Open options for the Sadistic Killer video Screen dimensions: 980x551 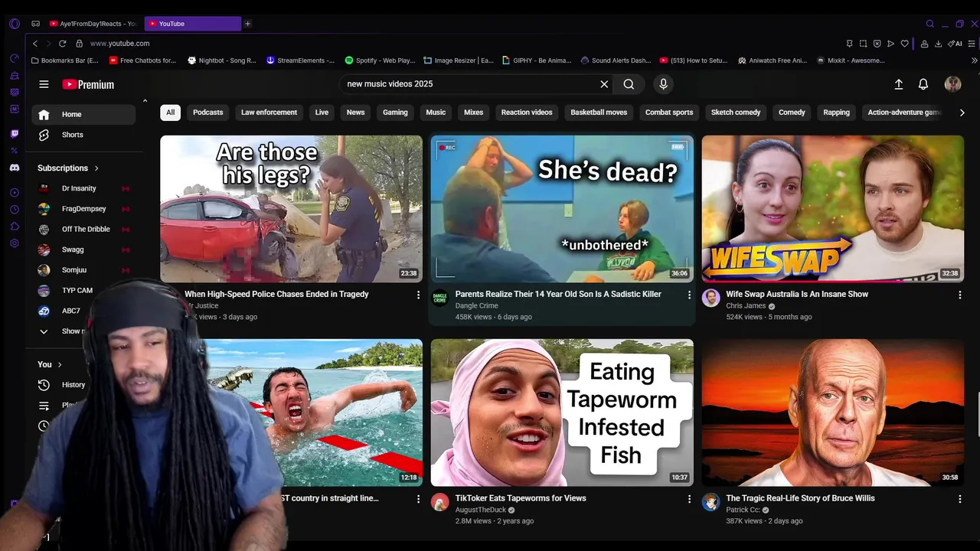point(689,295)
